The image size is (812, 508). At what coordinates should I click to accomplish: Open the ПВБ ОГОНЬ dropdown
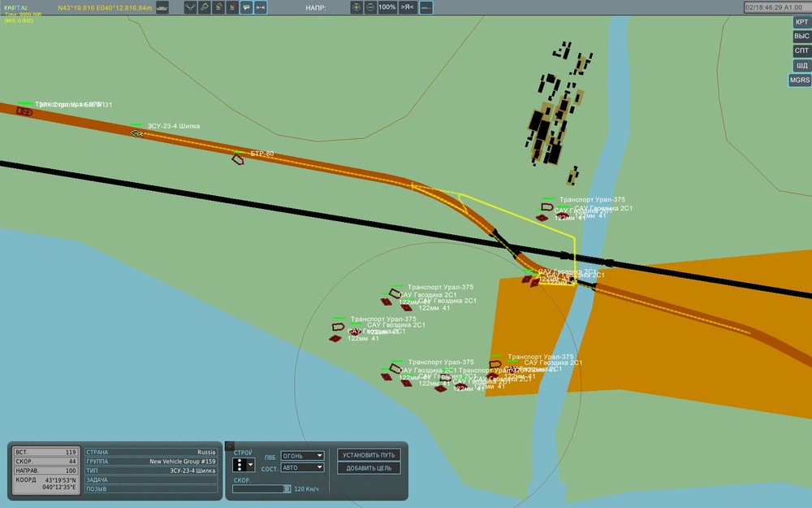click(x=302, y=456)
